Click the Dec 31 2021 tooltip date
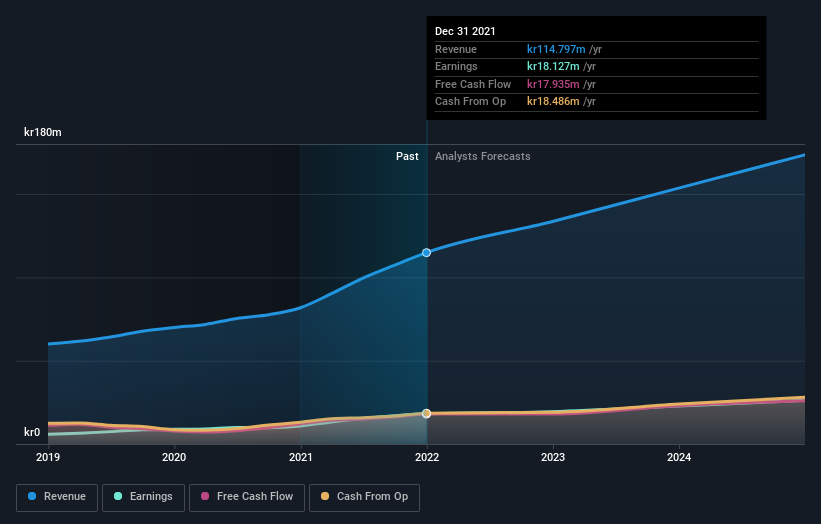Screen dimensions: 821x524 [465, 31]
